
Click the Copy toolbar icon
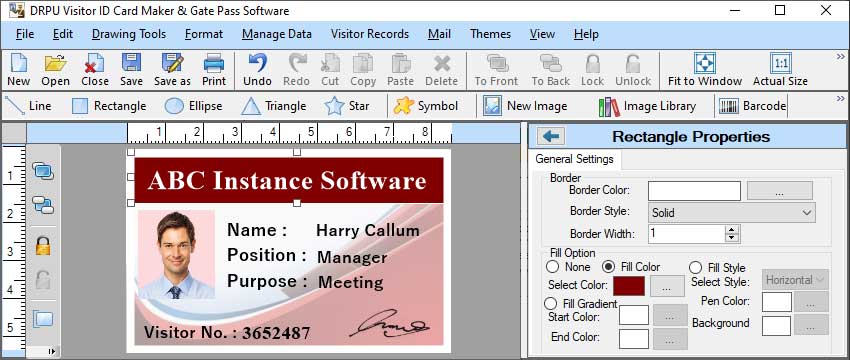(x=363, y=63)
